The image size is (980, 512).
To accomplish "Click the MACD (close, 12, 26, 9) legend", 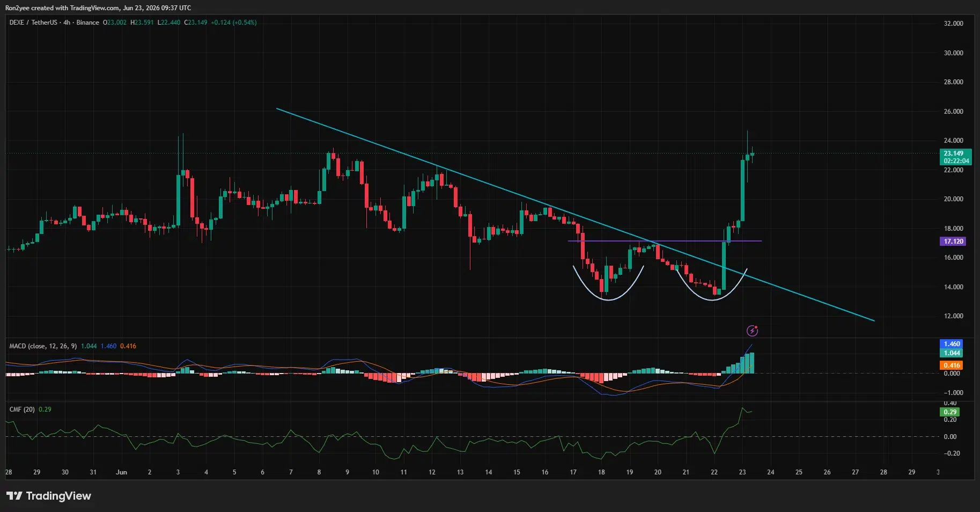I will pyautogui.click(x=43, y=346).
